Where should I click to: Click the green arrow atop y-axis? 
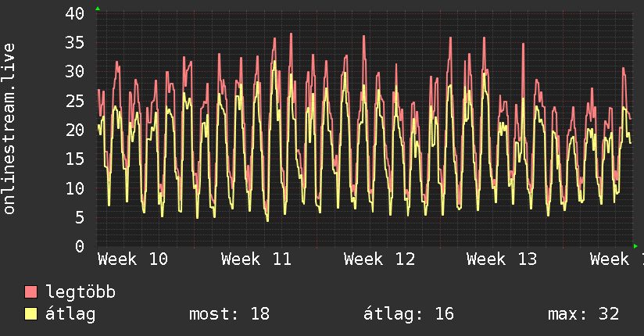98,9
